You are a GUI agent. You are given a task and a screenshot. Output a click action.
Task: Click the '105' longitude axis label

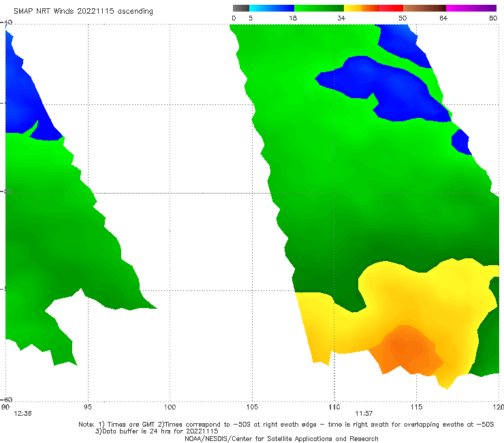click(252, 407)
